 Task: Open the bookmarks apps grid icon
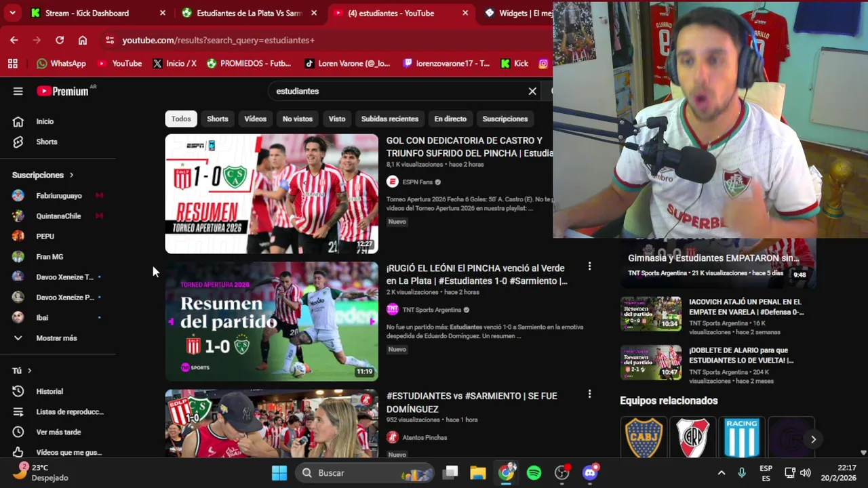click(x=12, y=63)
